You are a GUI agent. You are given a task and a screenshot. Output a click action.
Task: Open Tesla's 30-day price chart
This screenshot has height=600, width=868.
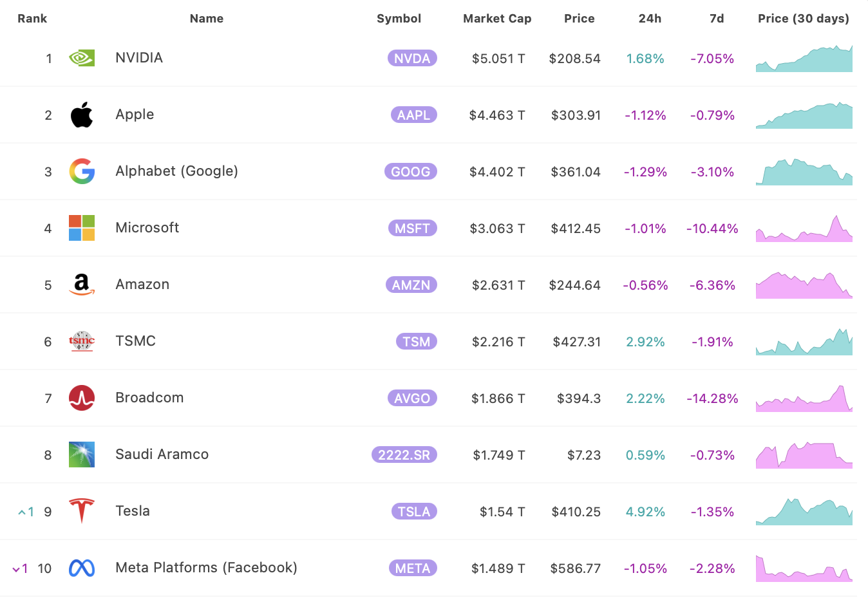pos(804,512)
